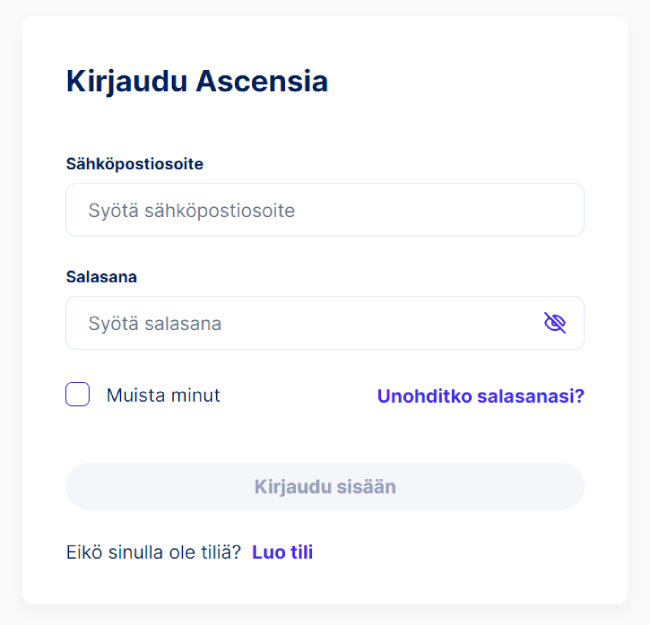The height and width of the screenshot is (625, 650).
Task: Open the Unohditko salasanasi? link
Action: [480, 396]
